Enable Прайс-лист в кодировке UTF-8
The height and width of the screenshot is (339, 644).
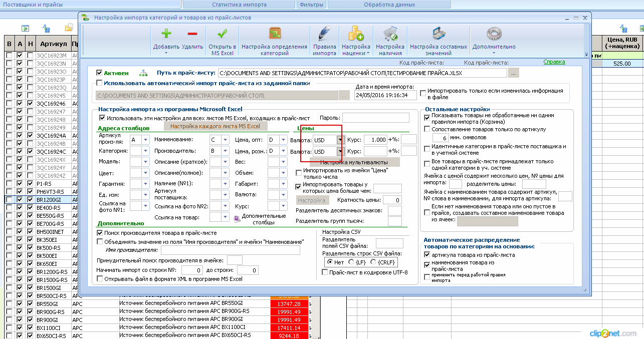pos(325,272)
